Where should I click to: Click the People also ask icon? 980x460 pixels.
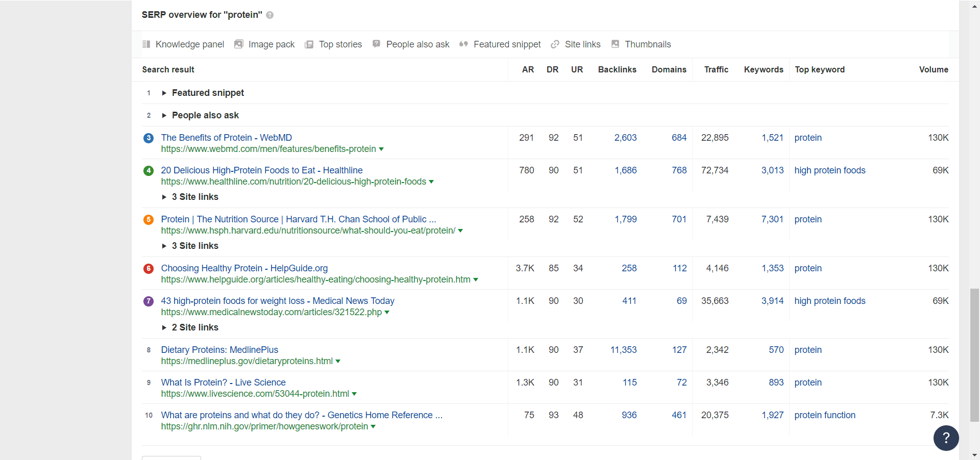pyautogui.click(x=376, y=44)
